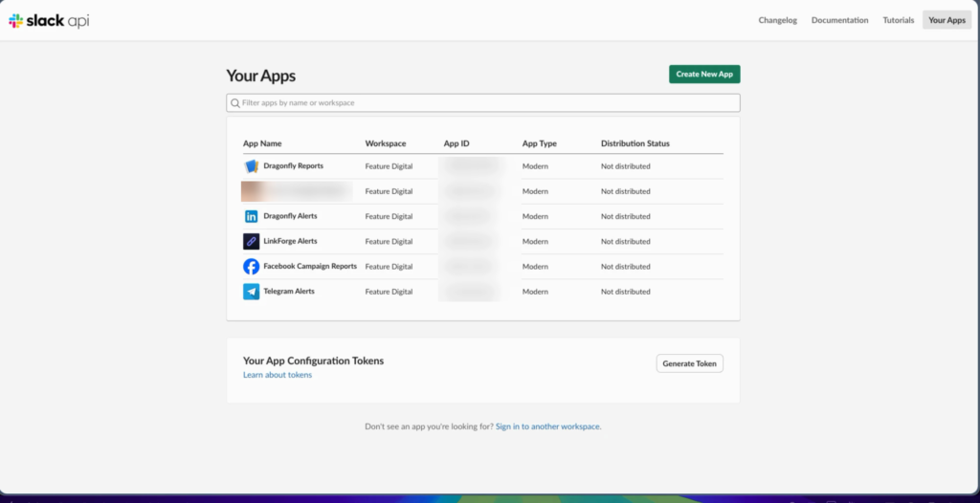Go to Tutorials
The image size is (980, 503).
[898, 20]
